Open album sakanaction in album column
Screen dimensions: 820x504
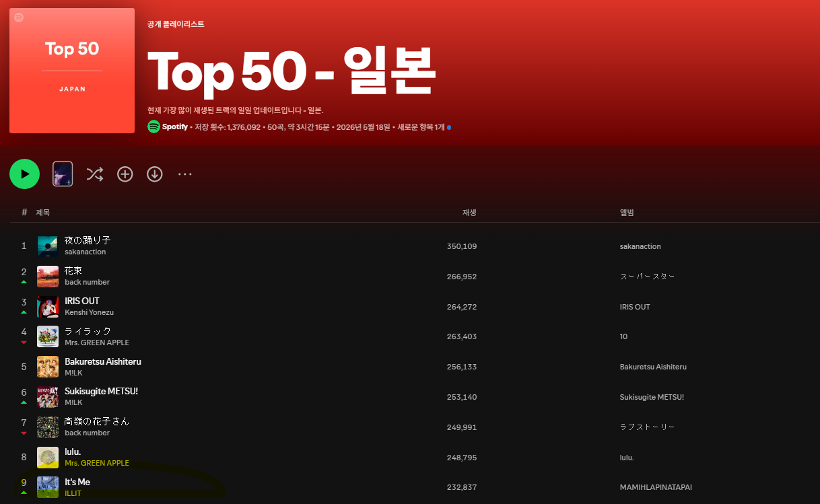tap(640, 246)
